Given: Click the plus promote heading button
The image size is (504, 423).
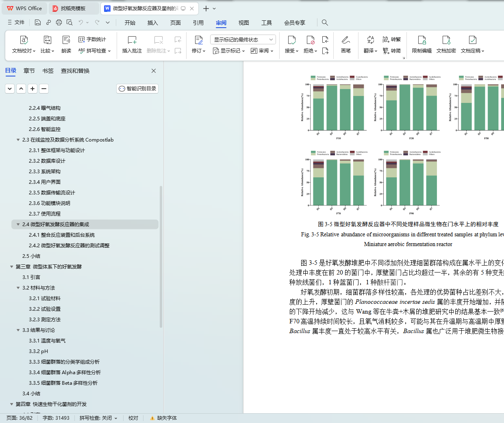Looking at the screenshot, I should click(x=33, y=89).
